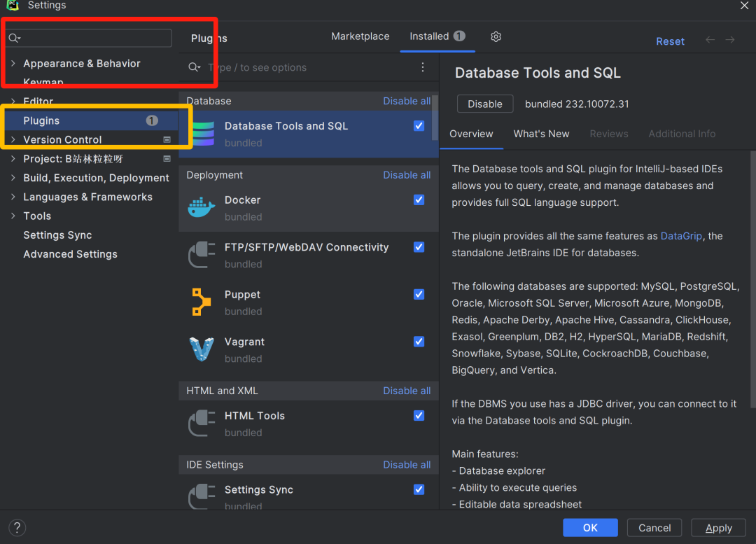Expand the Version Control node
This screenshot has width=756, height=544.
[13, 139]
